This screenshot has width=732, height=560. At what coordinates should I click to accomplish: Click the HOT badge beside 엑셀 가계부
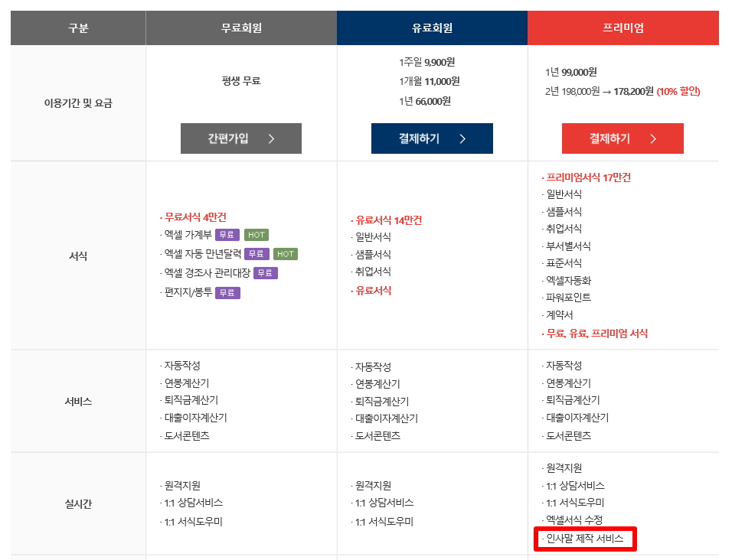257,235
